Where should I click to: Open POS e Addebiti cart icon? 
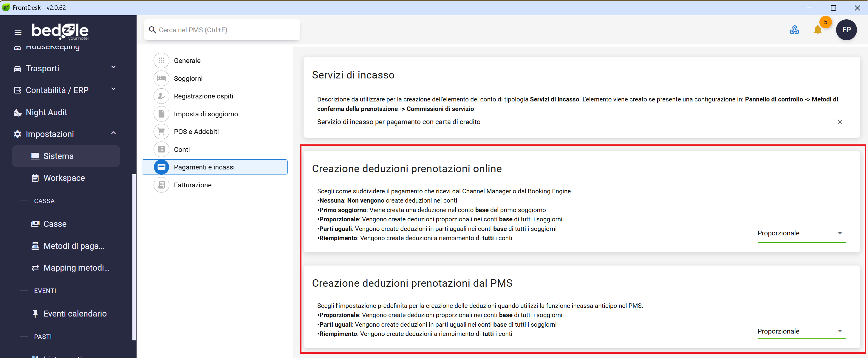[x=161, y=132]
